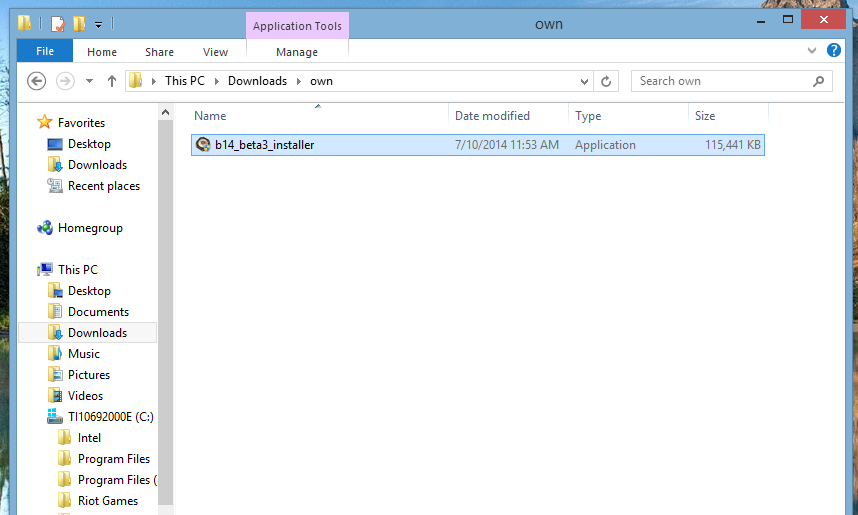Switch to the View ribbon tab

[215, 52]
